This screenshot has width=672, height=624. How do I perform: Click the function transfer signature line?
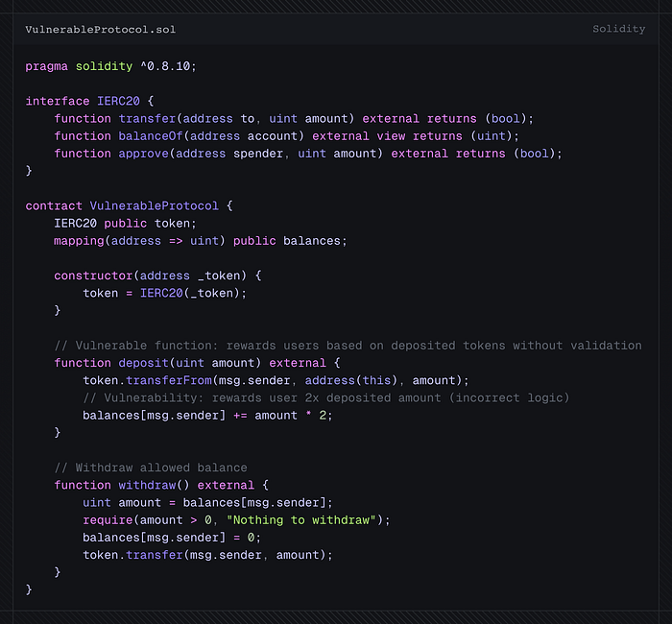[294, 119]
